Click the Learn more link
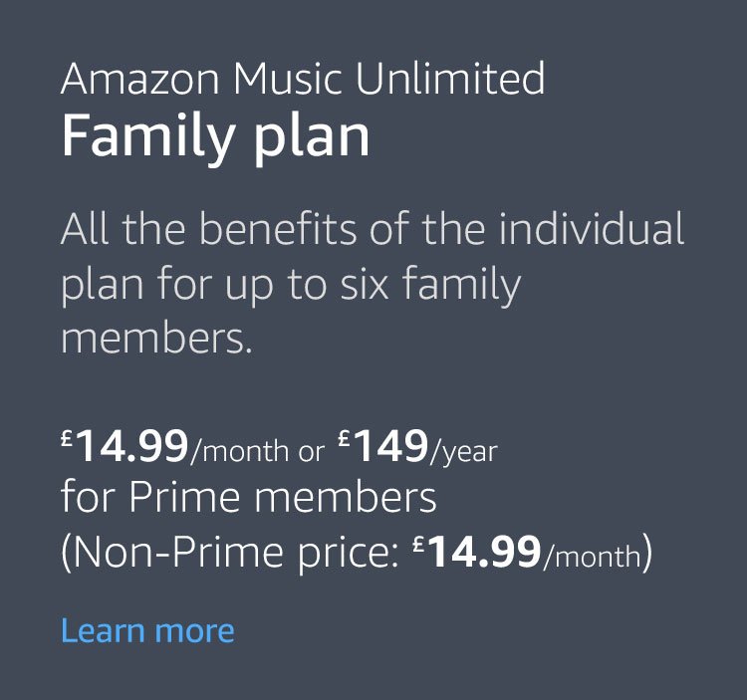 coord(147,630)
